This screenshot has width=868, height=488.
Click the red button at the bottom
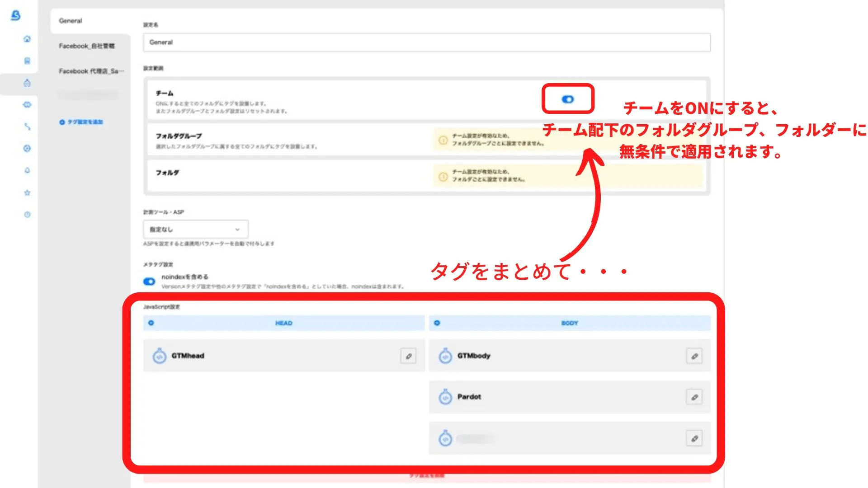coord(427,476)
